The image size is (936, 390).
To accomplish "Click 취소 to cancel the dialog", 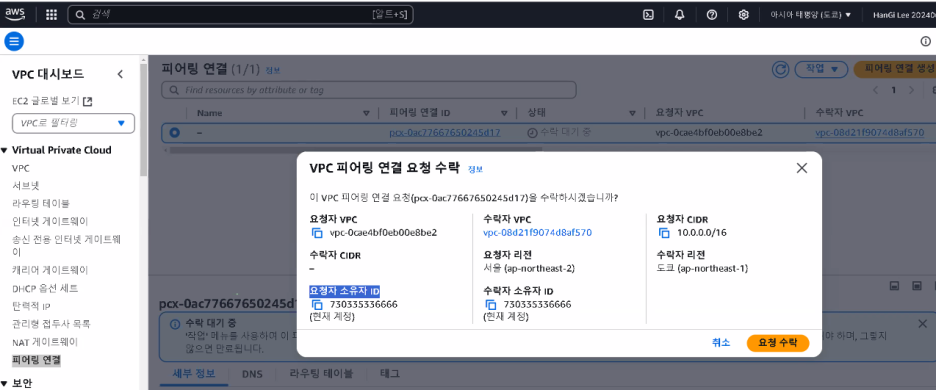I will [721, 343].
